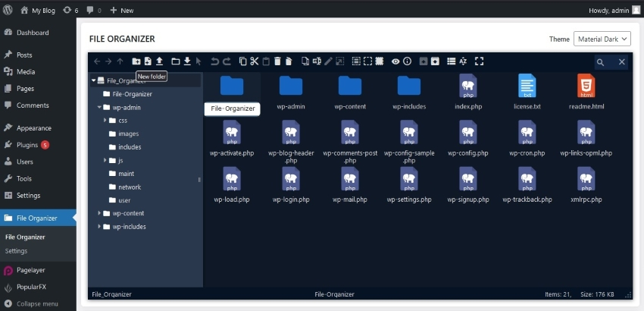This screenshot has height=311, width=644.
Task: Toggle the eye preview icon
Action: 395,61
